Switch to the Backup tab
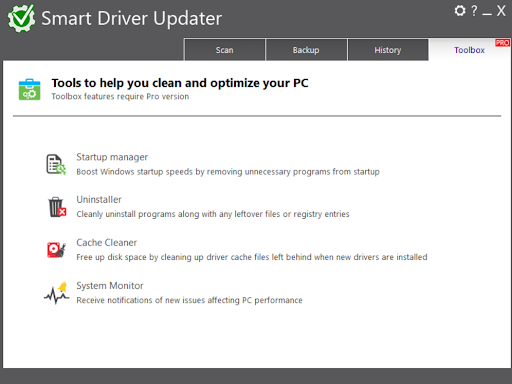Image resolution: width=512 pixels, height=384 pixels. (x=306, y=50)
